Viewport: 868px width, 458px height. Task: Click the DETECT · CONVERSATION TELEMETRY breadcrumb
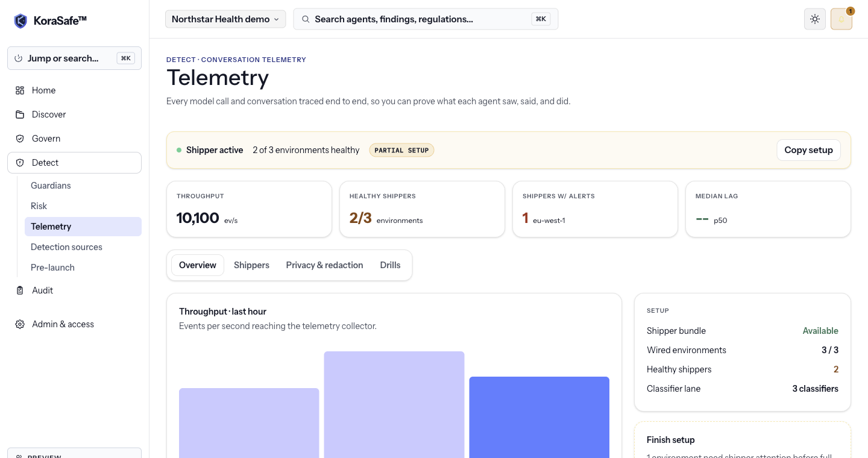coord(236,60)
